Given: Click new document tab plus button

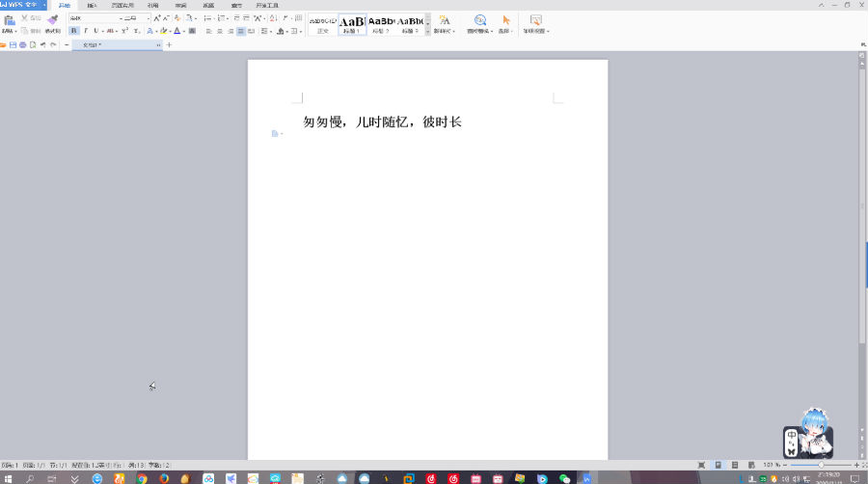Looking at the screenshot, I should pyautogui.click(x=170, y=44).
